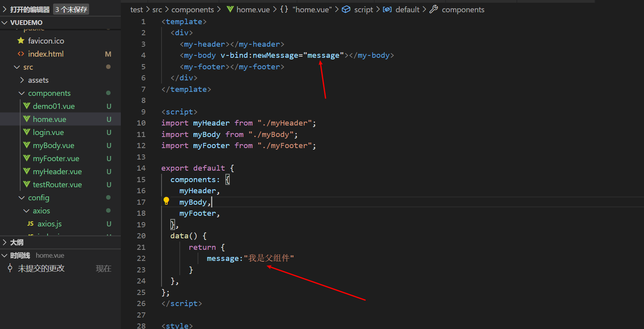Click the U status badge of demo01.vue
Image resolution: width=644 pixels, height=329 pixels.
109,106
